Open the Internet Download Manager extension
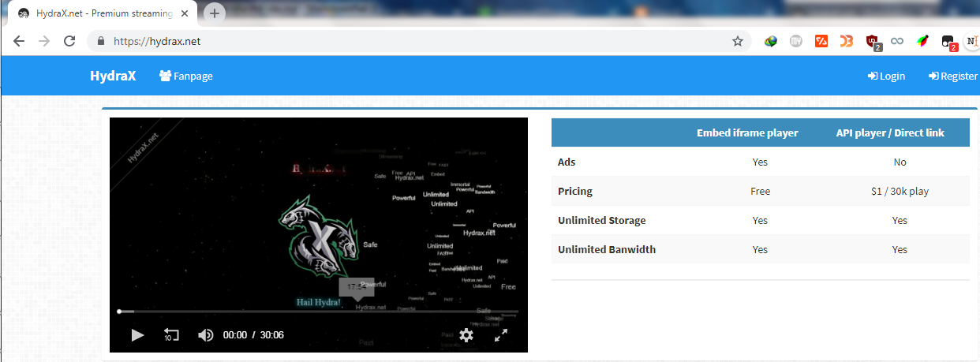 tap(772, 41)
